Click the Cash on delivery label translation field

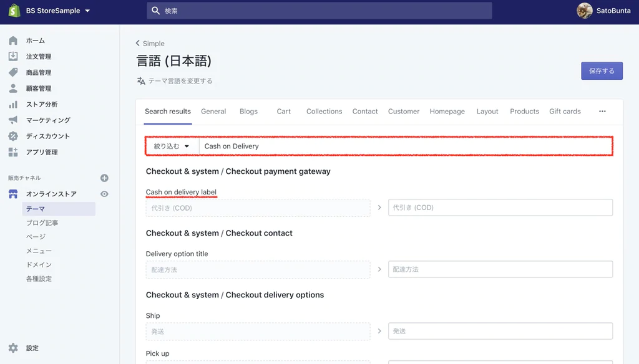[500, 208]
